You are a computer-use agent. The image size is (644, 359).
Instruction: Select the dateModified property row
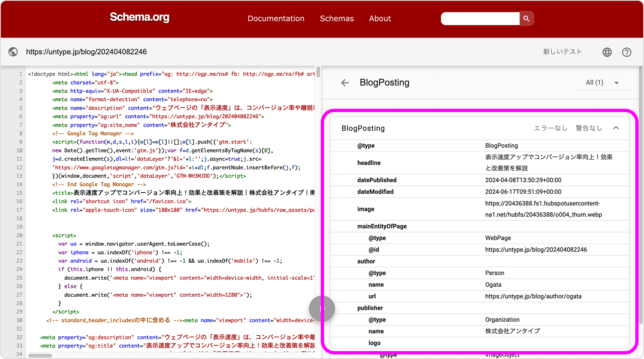coord(480,192)
